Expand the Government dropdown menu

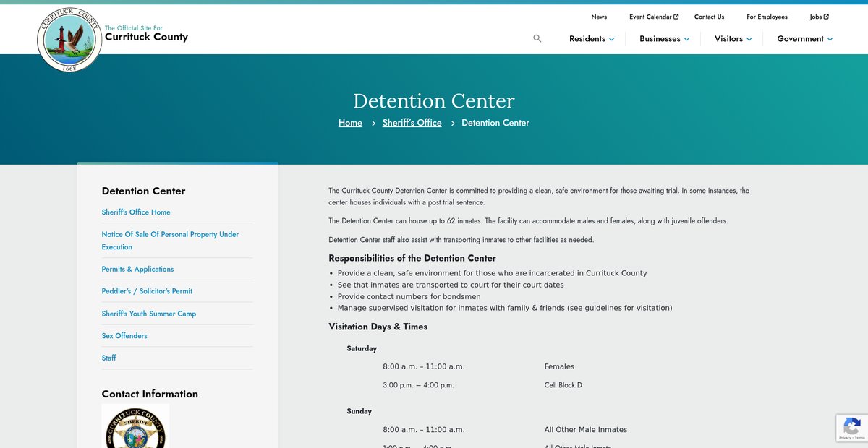804,39
